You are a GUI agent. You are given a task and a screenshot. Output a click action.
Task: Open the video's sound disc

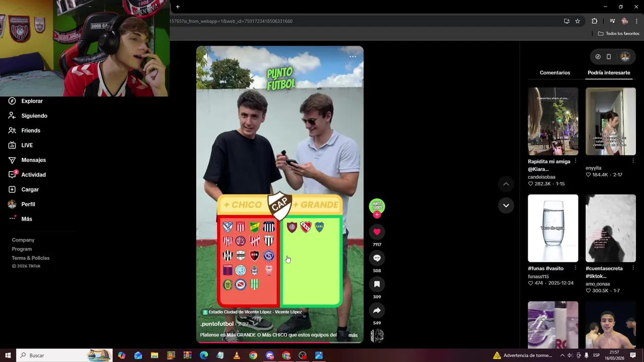point(377,336)
